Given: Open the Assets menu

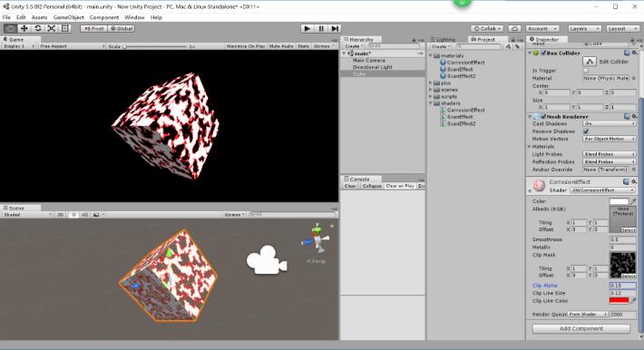Looking at the screenshot, I should pyautogui.click(x=39, y=17).
